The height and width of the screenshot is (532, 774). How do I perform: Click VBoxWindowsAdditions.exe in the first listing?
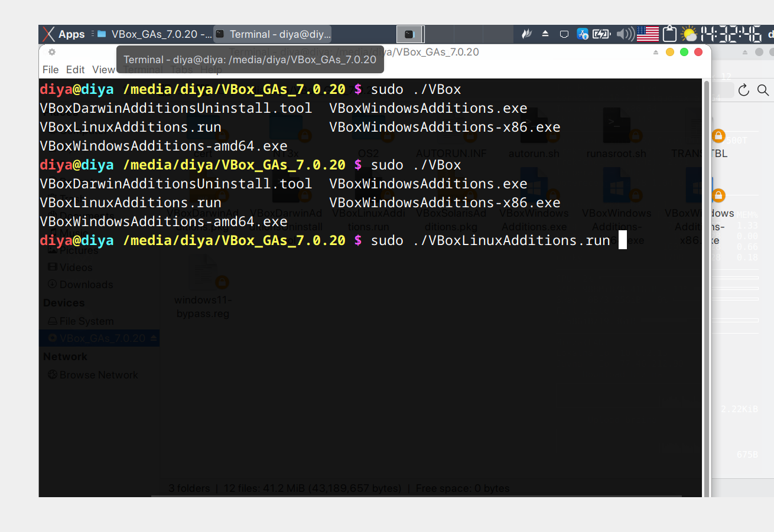pos(428,108)
